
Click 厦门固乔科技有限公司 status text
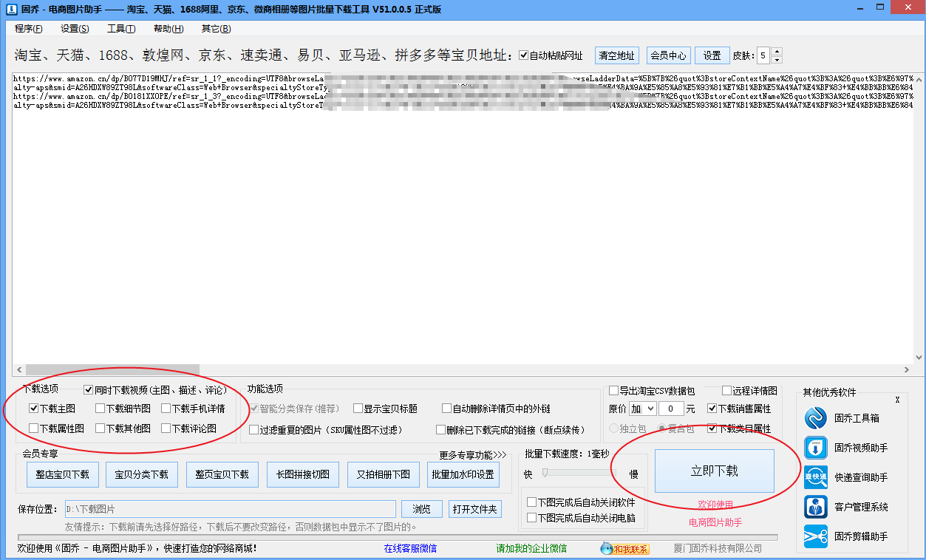pos(718,549)
